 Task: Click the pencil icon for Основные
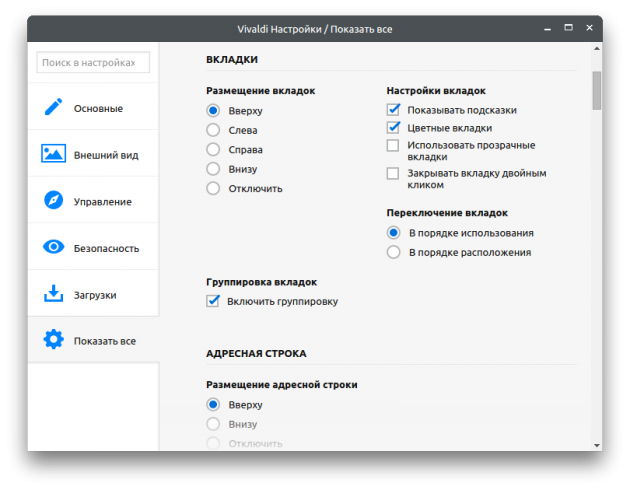53,107
